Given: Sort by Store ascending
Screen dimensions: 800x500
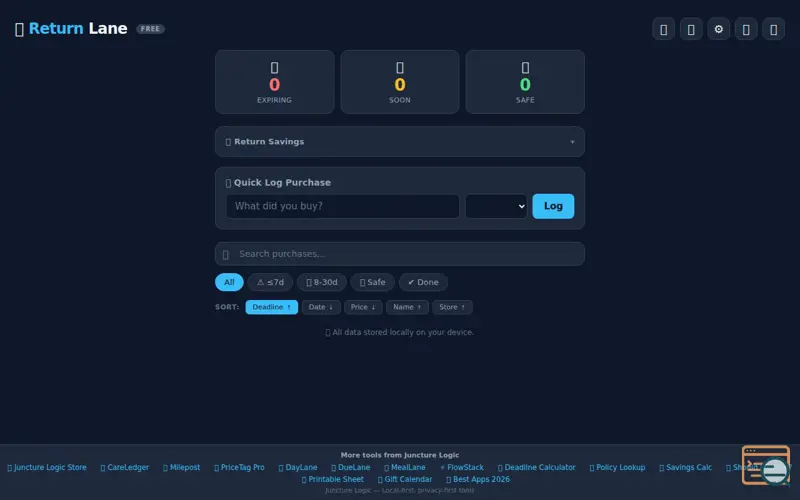Looking at the screenshot, I should coord(452,307).
